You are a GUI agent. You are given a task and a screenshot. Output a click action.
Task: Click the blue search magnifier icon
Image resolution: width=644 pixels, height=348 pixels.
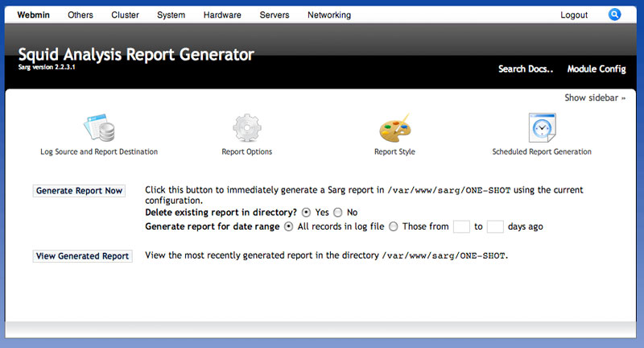tap(615, 14)
